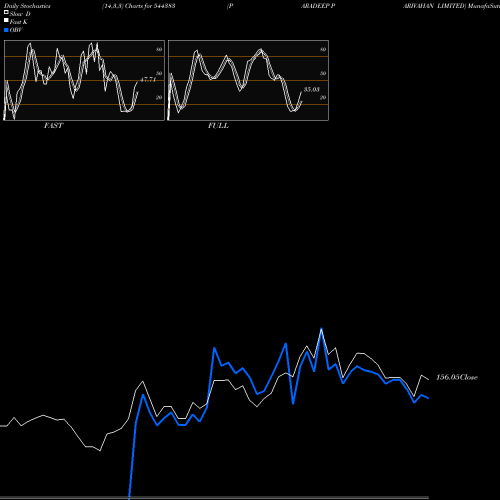
Task: Click the 'ARADEEP P' title text
Action: (x=318, y=6)
